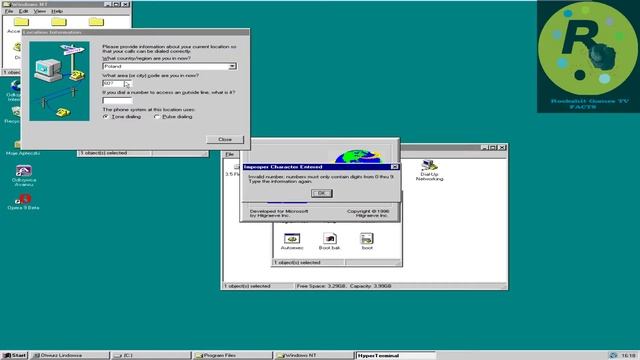The image size is (640, 360).
Task: Click the taskbar clock
Action: point(629,356)
